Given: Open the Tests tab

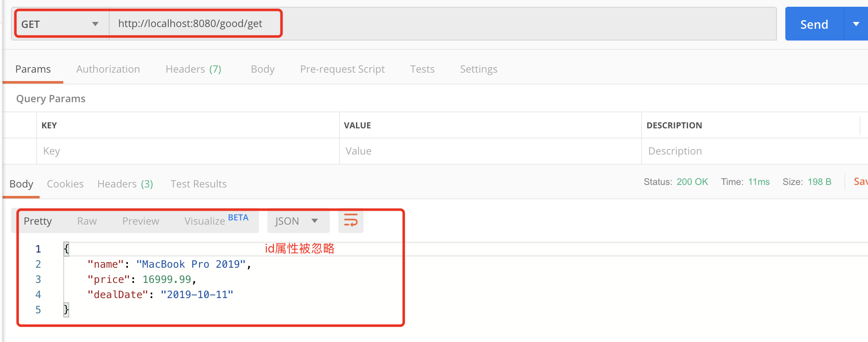Looking at the screenshot, I should (x=422, y=69).
